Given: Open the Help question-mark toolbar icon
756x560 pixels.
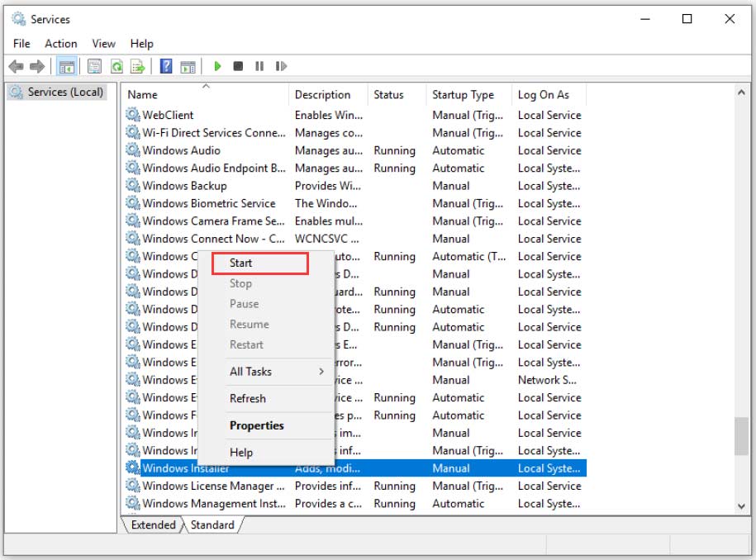Looking at the screenshot, I should coord(166,66).
